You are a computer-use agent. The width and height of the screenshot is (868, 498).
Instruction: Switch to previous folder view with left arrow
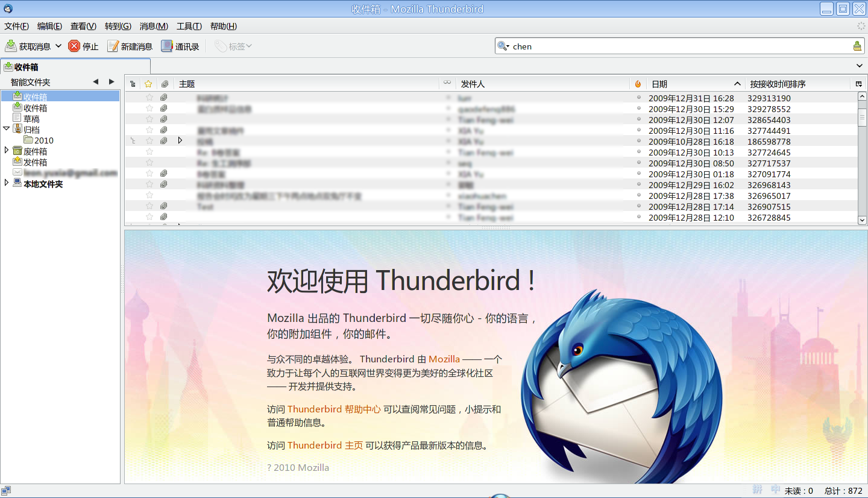coord(95,82)
